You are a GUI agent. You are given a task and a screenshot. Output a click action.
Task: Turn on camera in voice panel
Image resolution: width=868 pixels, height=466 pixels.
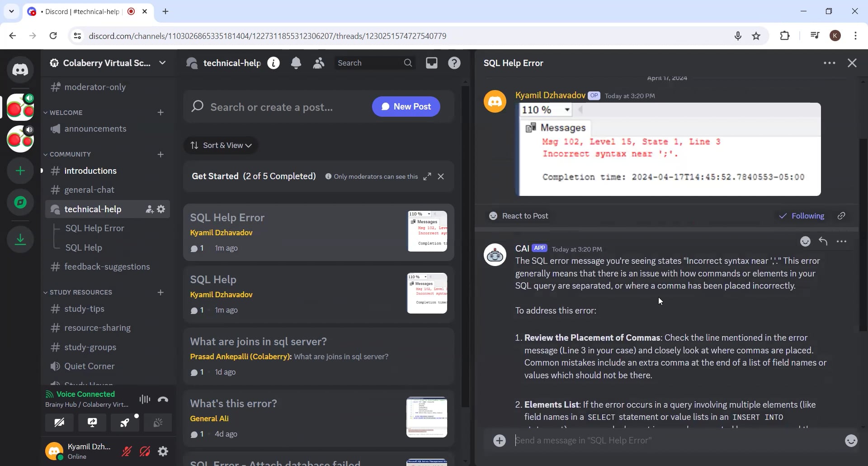coord(59,423)
